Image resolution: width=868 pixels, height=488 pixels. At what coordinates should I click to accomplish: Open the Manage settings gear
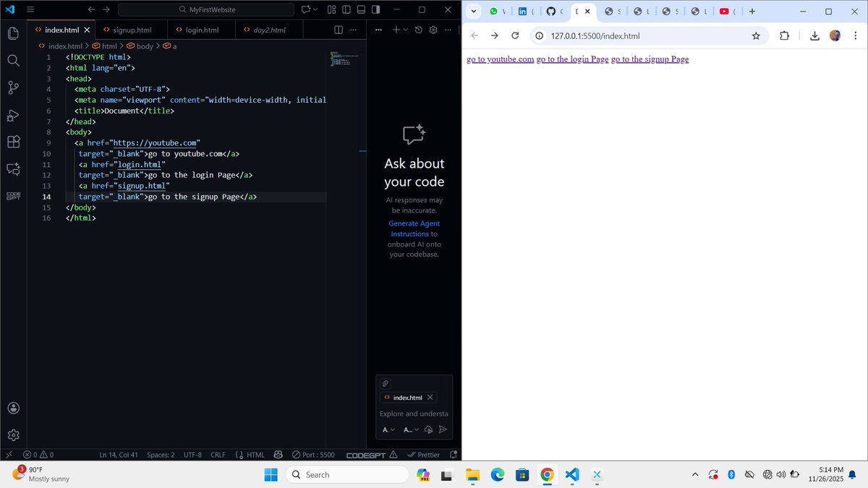[x=13, y=435]
